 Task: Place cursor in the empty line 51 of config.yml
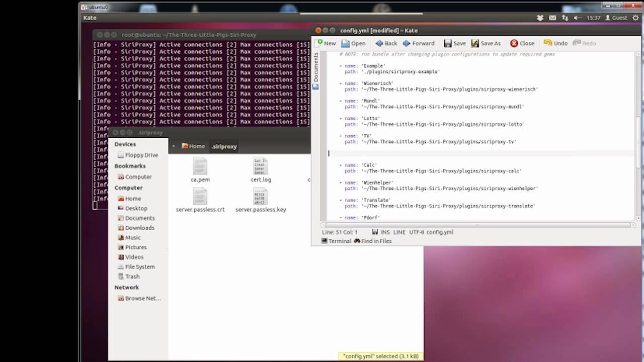point(481,153)
